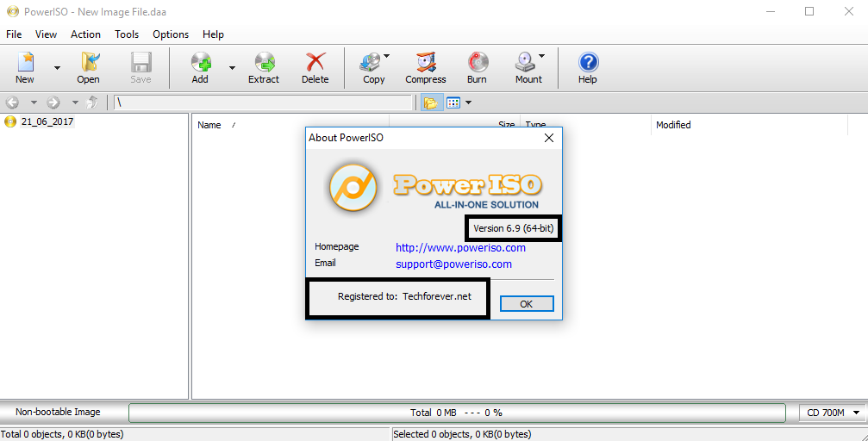Open the Help menu
Viewport: 868px width, 441px height.
pos(213,34)
